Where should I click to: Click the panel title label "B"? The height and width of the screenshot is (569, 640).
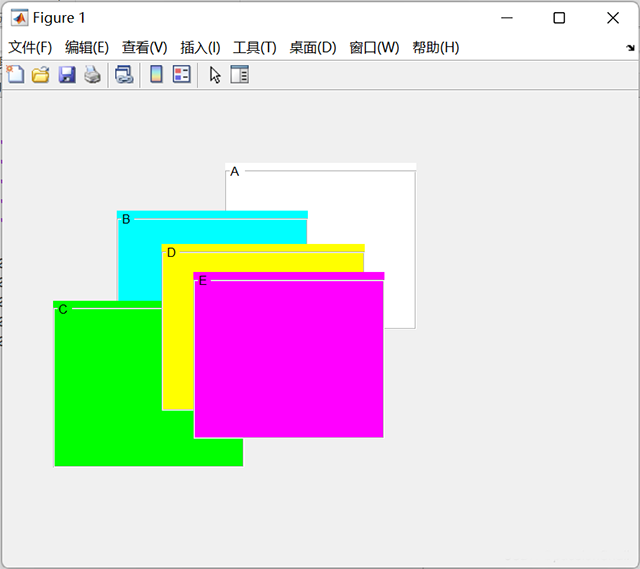click(126, 220)
